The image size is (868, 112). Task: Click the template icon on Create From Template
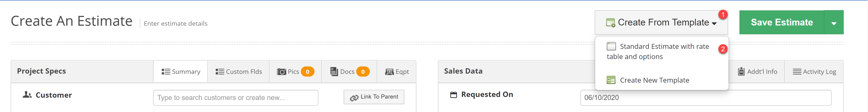610,22
